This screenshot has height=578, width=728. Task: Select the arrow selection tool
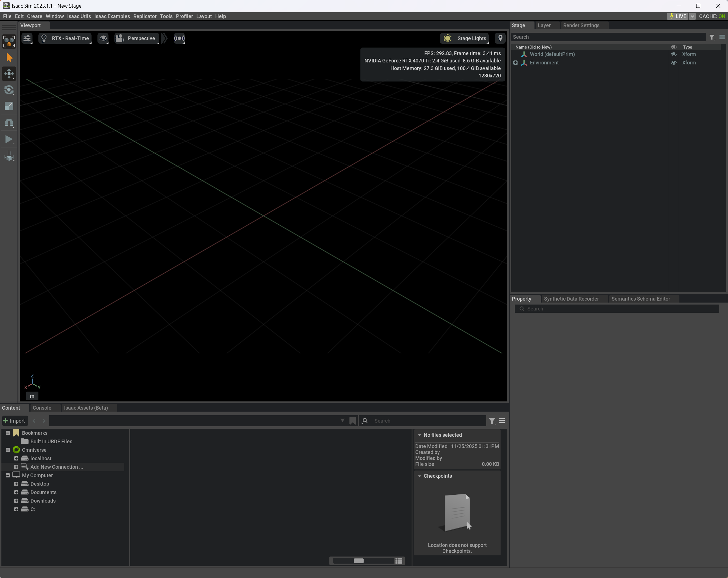click(x=9, y=58)
